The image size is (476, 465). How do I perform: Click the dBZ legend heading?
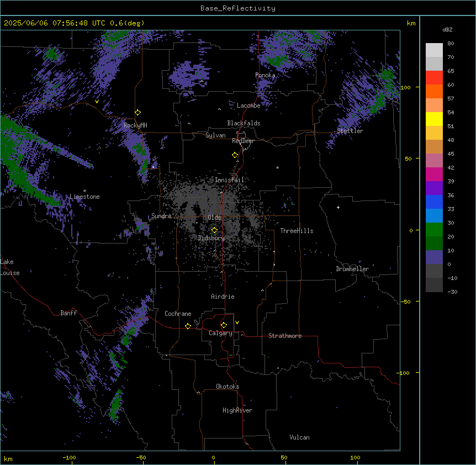[x=447, y=30]
